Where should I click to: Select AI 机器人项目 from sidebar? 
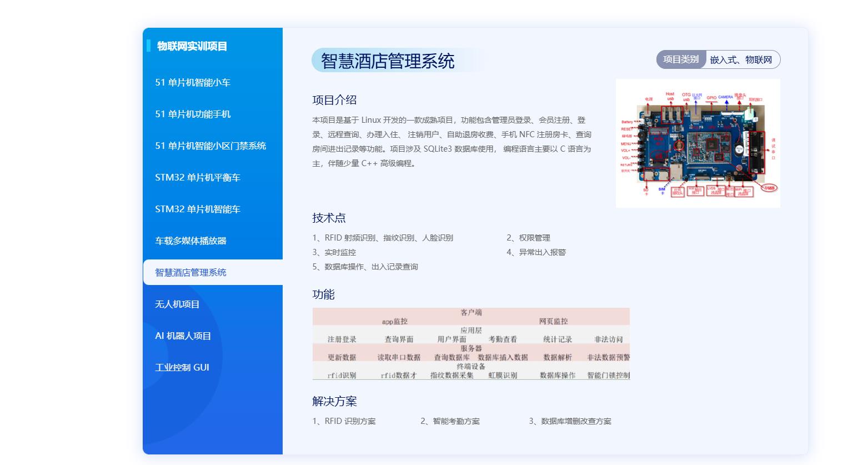point(183,336)
